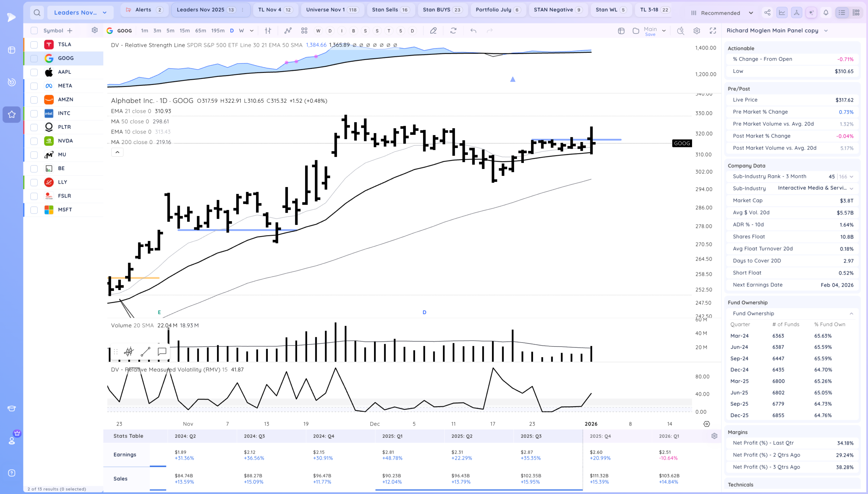The height and width of the screenshot is (494, 868).
Task: Enter fullscreen chart mode icon
Action: click(x=713, y=30)
